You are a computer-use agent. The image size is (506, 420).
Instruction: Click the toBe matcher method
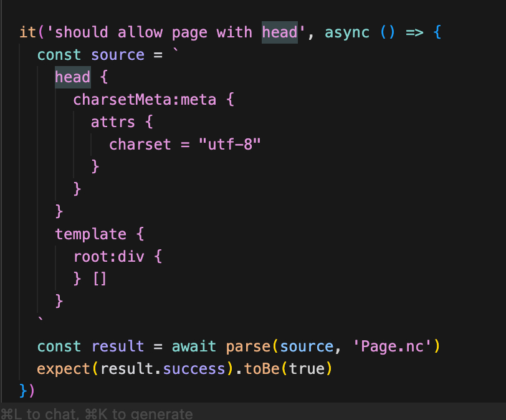coord(262,369)
